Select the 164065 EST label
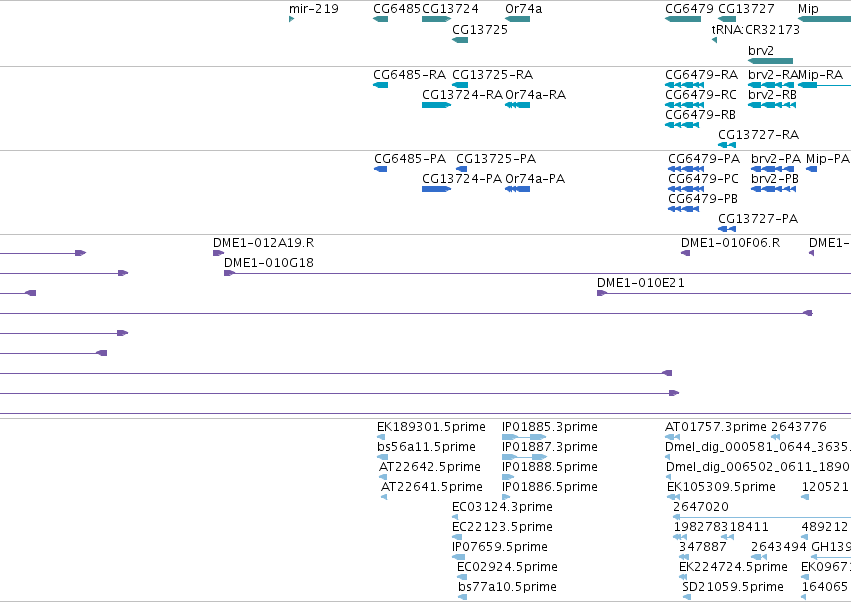 pyautogui.click(x=824, y=587)
